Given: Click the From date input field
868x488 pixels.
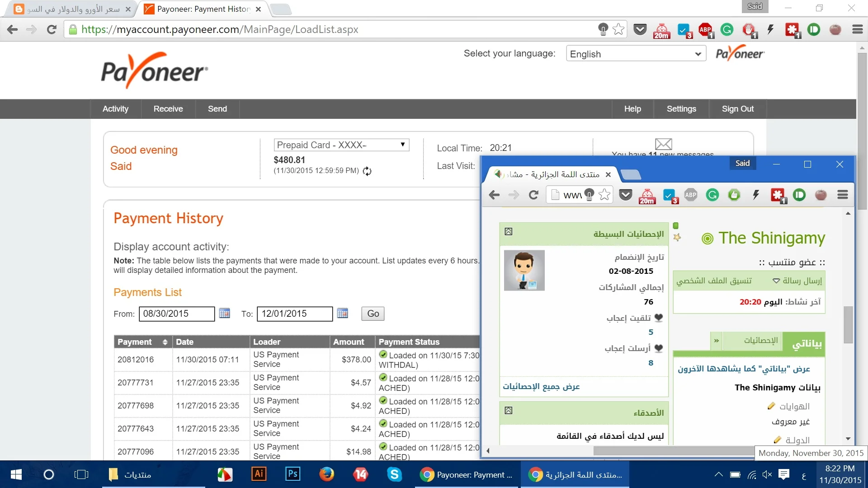Looking at the screenshot, I should [x=176, y=314].
